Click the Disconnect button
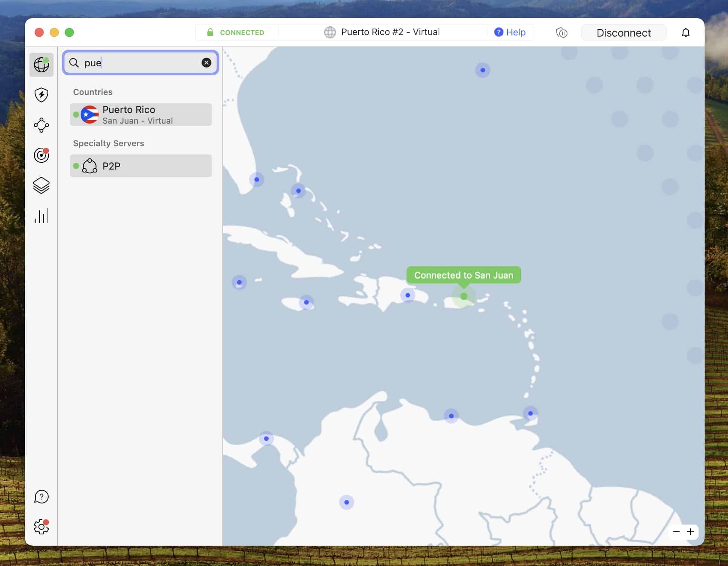The image size is (728, 566). click(624, 33)
